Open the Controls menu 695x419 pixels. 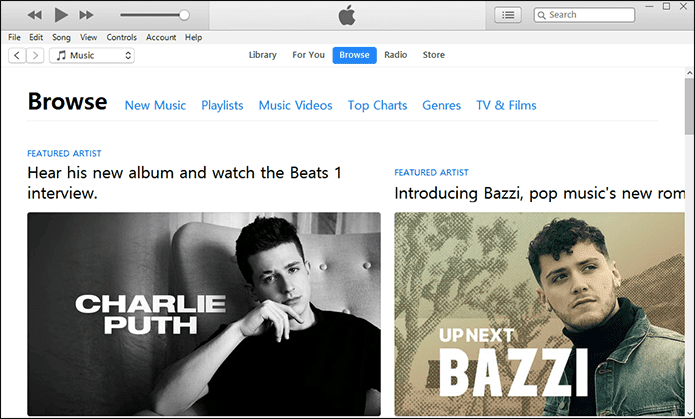click(x=121, y=37)
